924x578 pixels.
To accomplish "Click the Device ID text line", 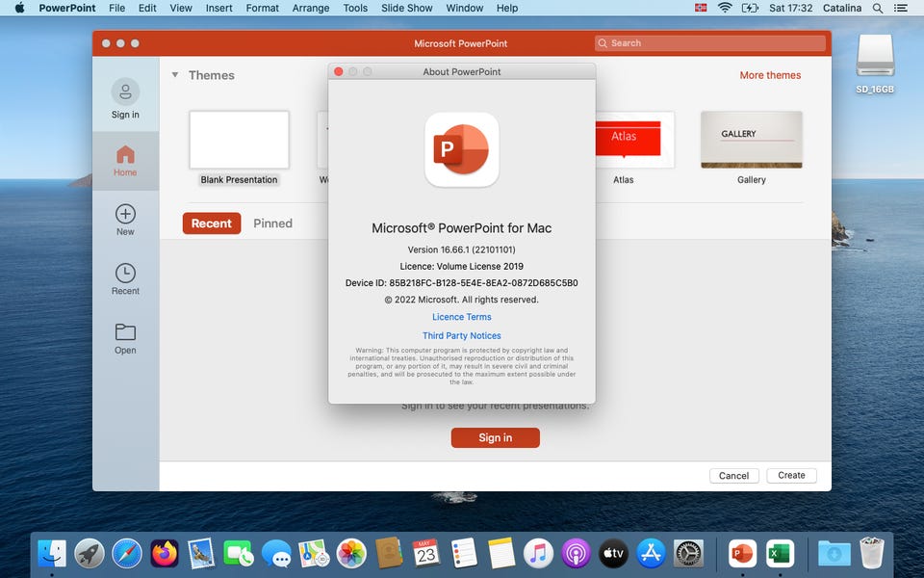I will 461,283.
